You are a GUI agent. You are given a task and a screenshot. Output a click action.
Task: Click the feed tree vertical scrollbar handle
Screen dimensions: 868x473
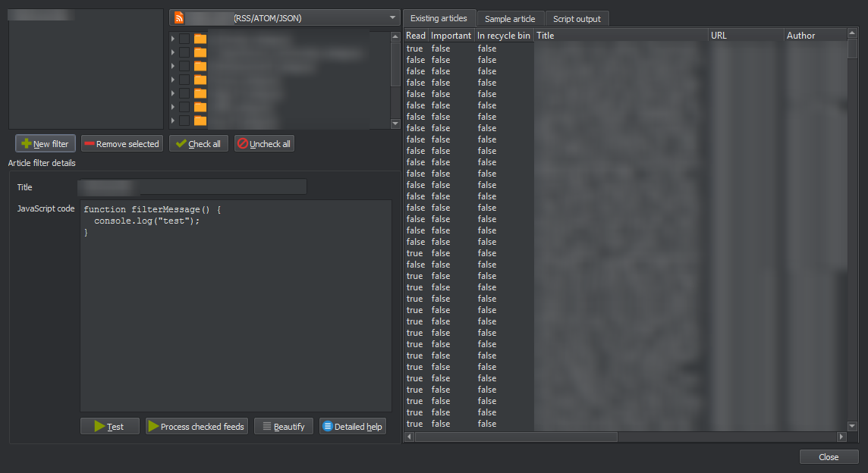395,64
